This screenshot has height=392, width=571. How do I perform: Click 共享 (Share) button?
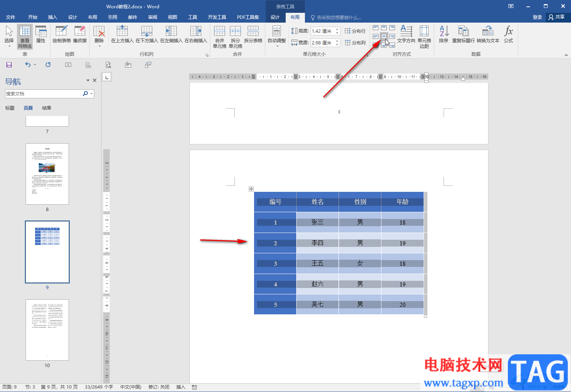coord(557,17)
